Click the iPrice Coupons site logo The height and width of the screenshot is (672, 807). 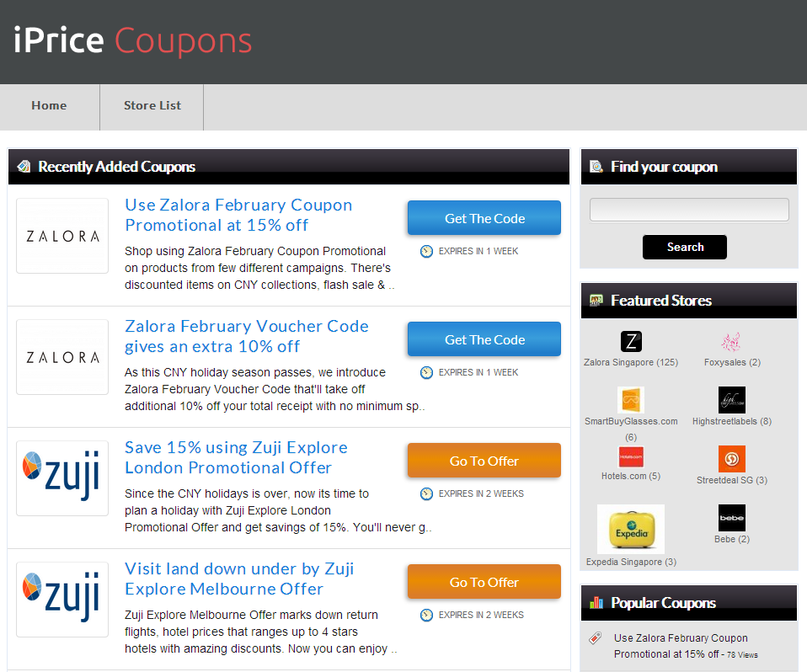133,40
